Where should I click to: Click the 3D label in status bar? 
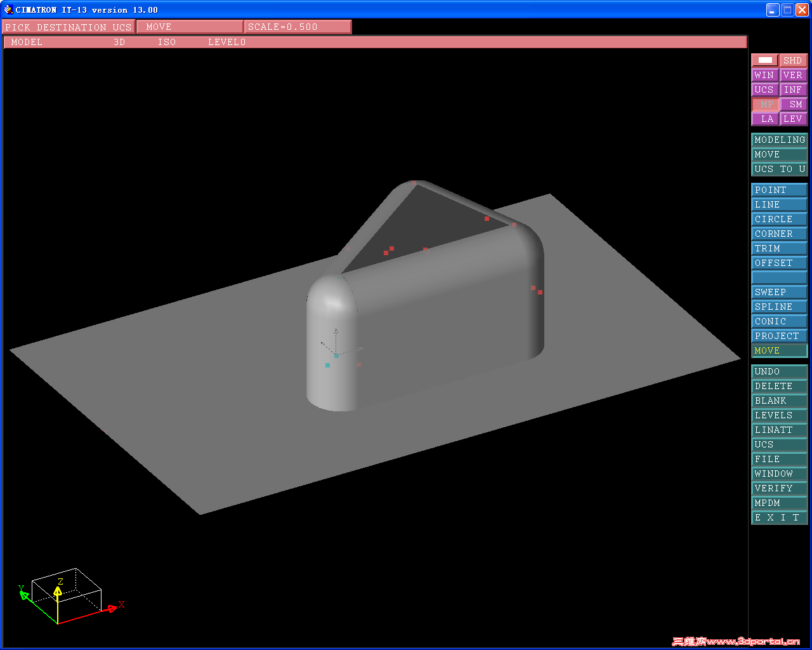click(119, 42)
